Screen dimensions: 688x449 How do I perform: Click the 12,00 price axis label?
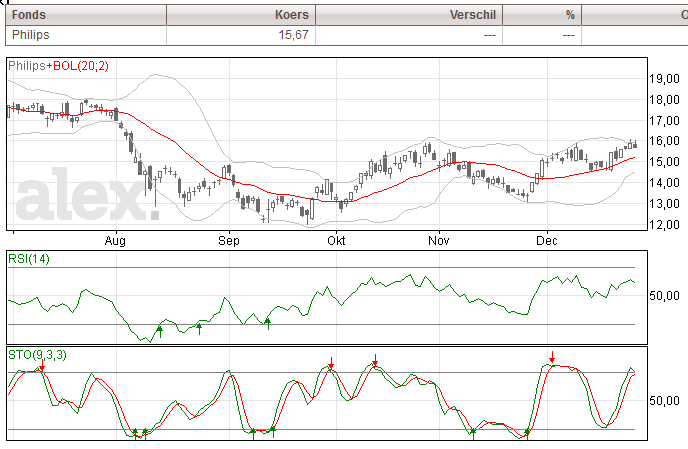[664, 224]
